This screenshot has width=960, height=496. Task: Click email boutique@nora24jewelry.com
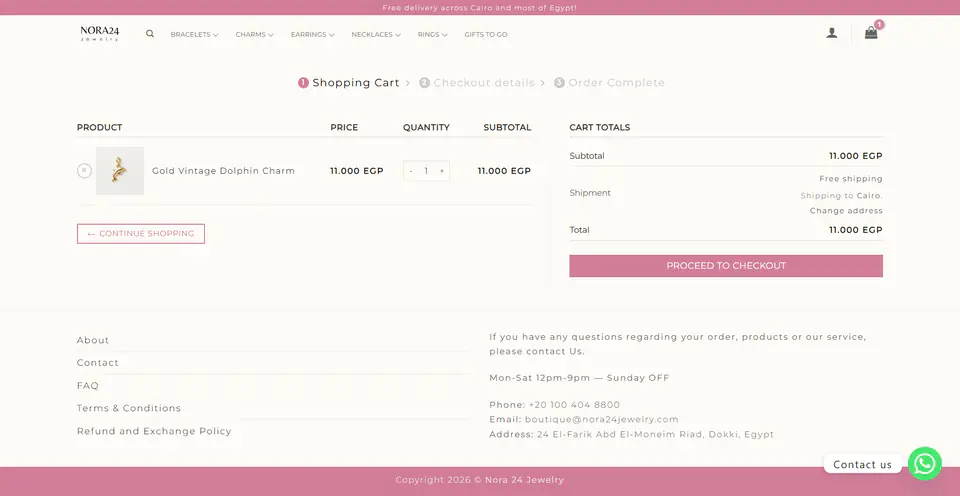tap(601, 419)
